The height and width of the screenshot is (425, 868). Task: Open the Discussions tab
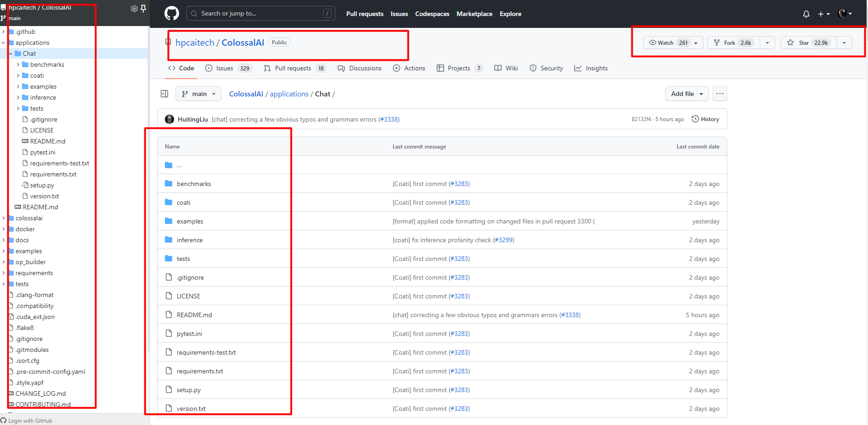pyautogui.click(x=360, y=68)
